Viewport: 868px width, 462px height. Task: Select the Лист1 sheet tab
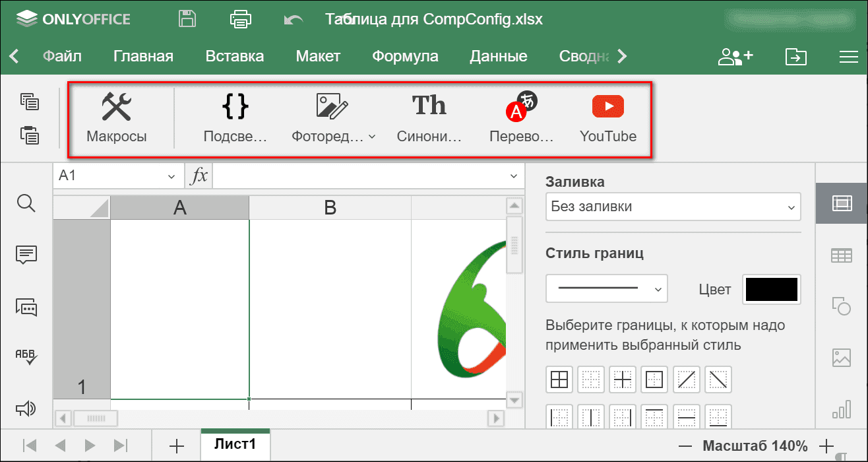pos(235,445)
